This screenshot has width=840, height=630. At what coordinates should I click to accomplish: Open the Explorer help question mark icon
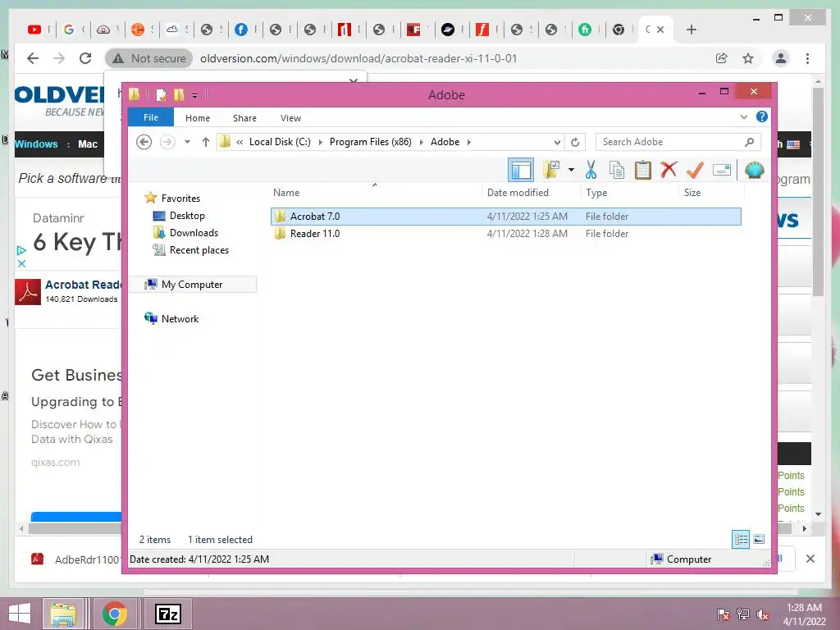coord(762,116)
